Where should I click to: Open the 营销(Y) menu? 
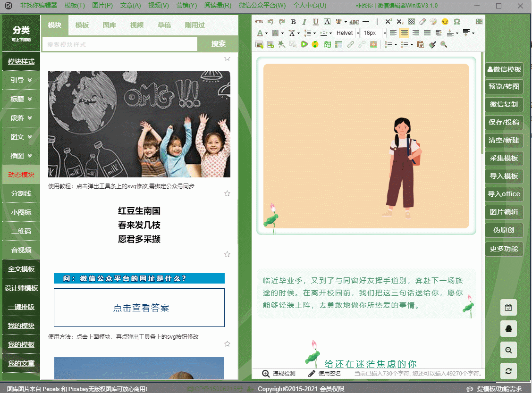pyautogui.click(x=186, y=5)
